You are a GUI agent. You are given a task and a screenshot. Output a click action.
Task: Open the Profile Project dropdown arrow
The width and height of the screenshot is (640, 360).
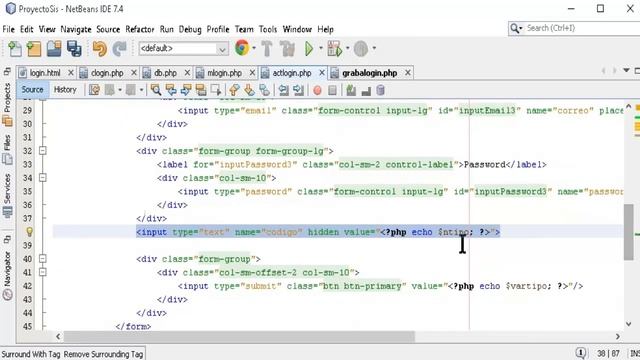point(374,48)
